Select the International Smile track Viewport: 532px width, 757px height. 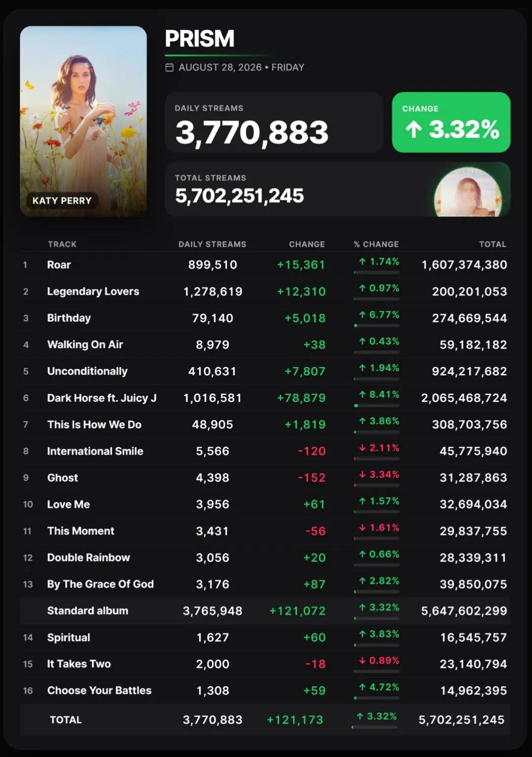point(95,451)
